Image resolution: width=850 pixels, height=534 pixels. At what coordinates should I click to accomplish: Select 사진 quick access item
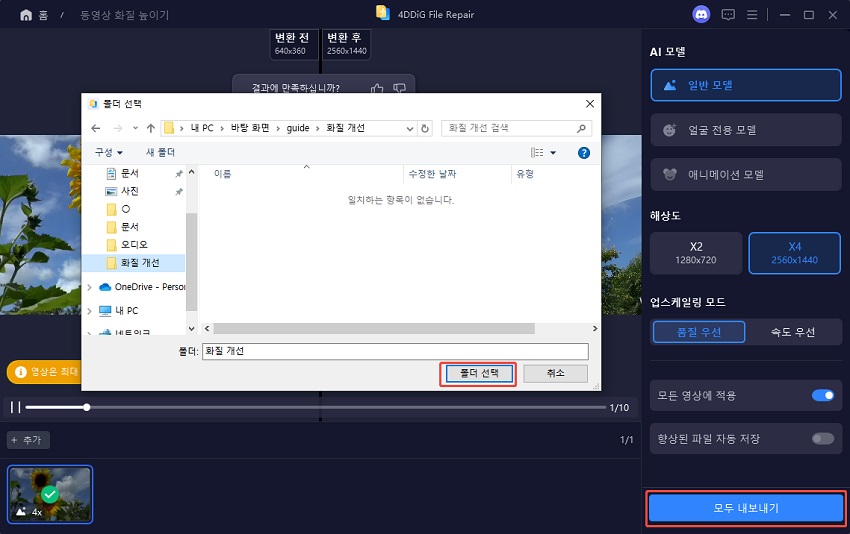pyautogui.click(x=129, y=191)
